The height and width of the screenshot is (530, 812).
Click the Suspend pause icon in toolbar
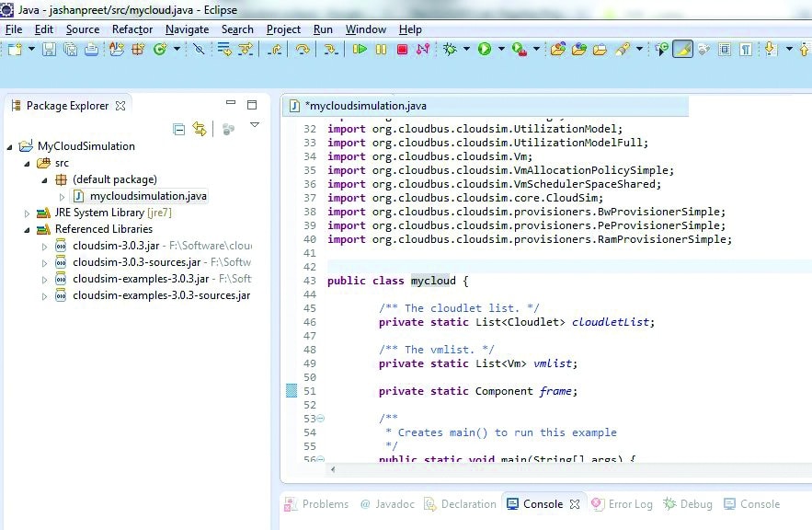click(381, 50)
